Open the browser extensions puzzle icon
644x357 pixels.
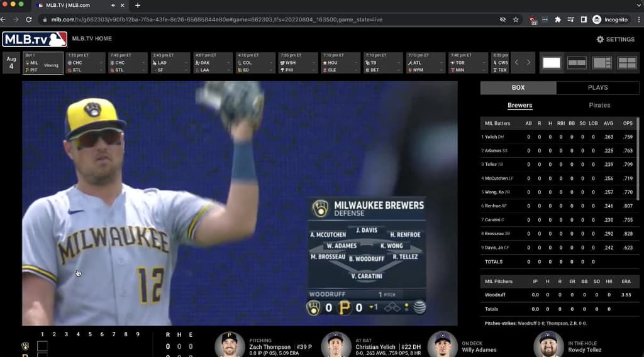pyautogui.click(x=558, y=19)
